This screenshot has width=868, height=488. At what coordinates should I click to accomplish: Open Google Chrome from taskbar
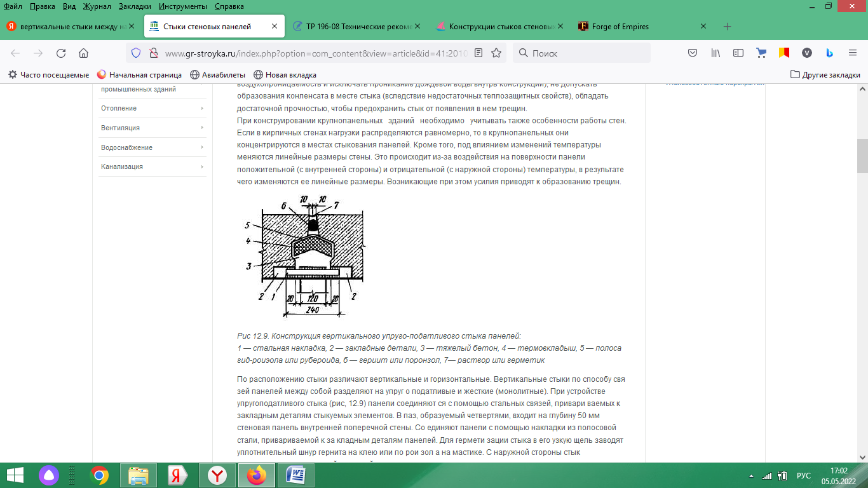tap(99, 475)
